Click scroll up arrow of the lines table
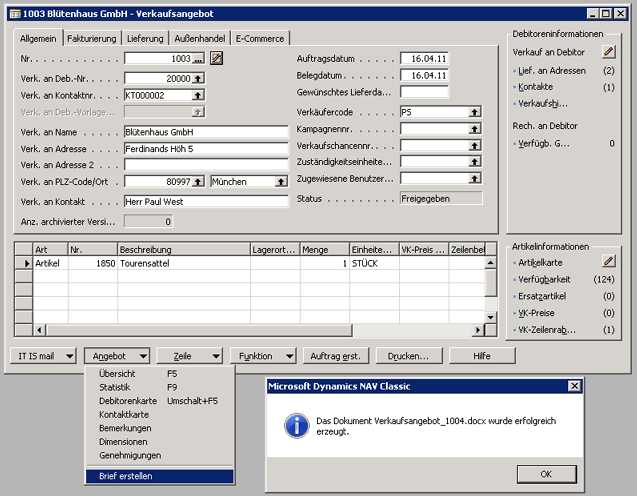This screenshot has height=496, width=637. tap(491, 263)
